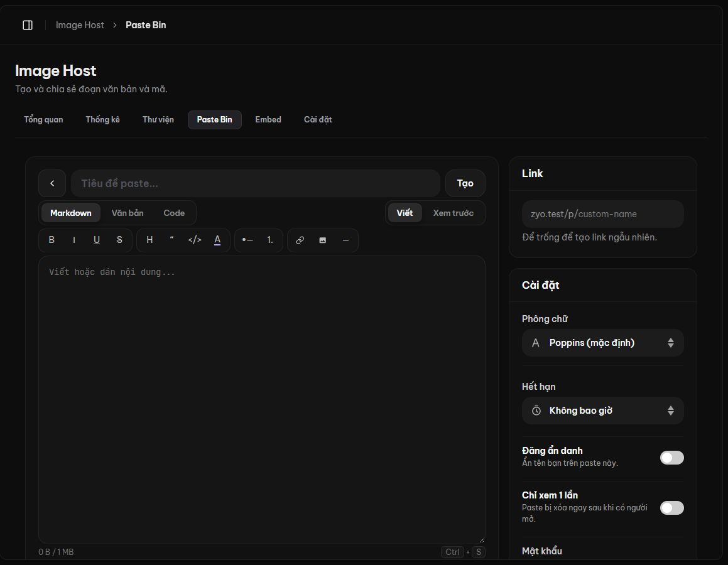Click the "0 B / 1 MB" size counter

click(56, 552)
